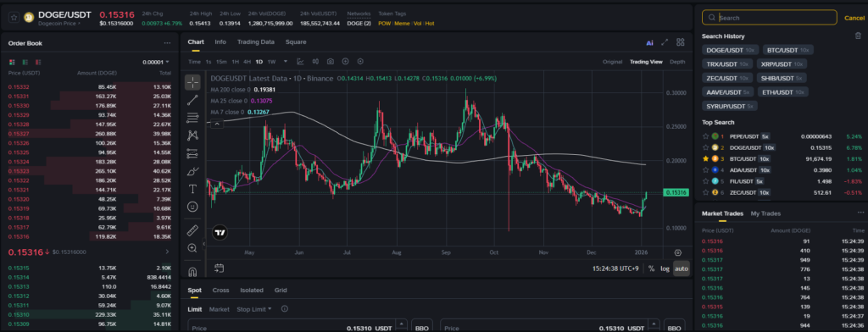The image size is (868, 332).
Task: Expand the chart to fullscreen
Action: click(665, 42)
